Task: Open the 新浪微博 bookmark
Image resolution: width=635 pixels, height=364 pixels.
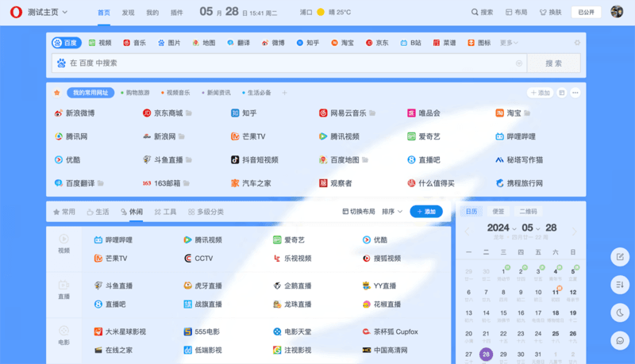Action: pos(75,113)
